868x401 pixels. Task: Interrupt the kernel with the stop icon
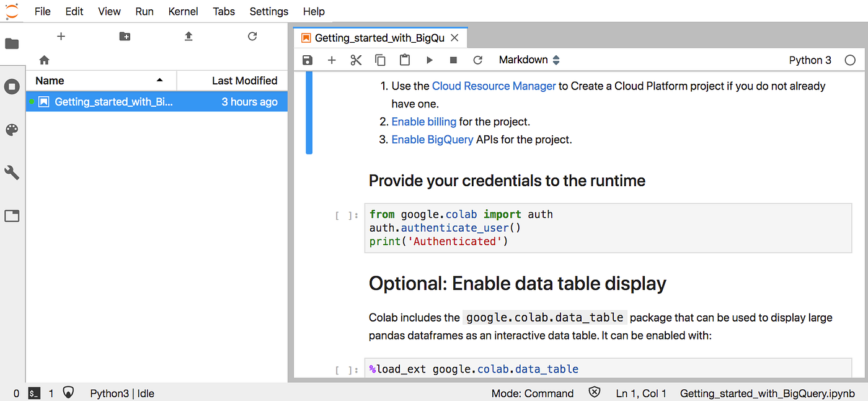(x=453, y=60)
